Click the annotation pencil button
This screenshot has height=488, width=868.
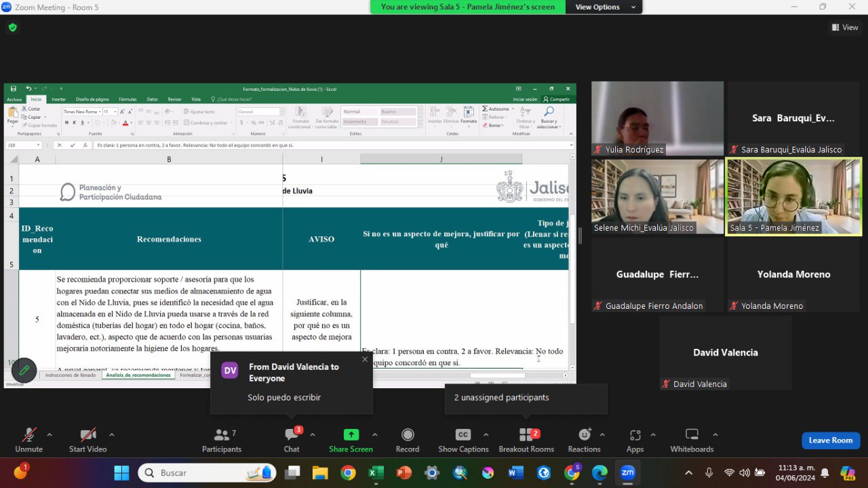pos(24,371)
